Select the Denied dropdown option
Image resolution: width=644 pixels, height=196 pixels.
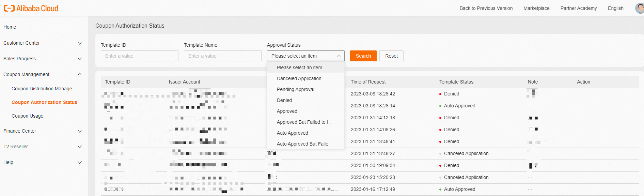pos(306,100)
